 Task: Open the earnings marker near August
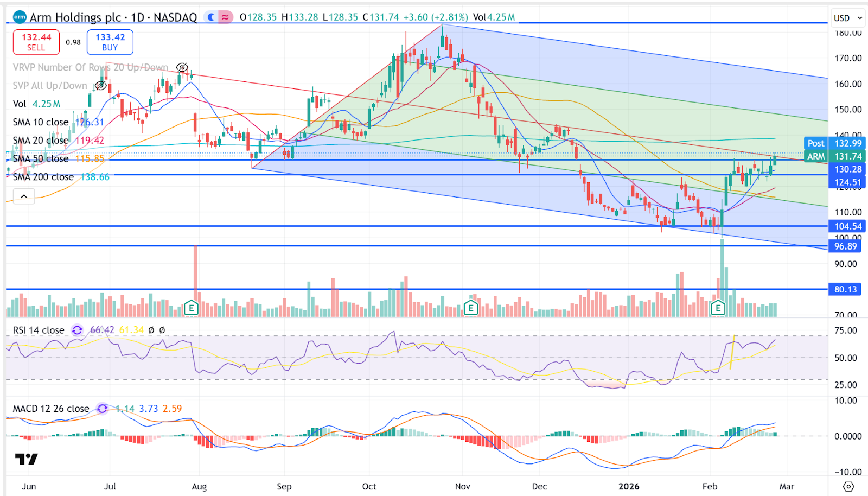pos(191,308)
